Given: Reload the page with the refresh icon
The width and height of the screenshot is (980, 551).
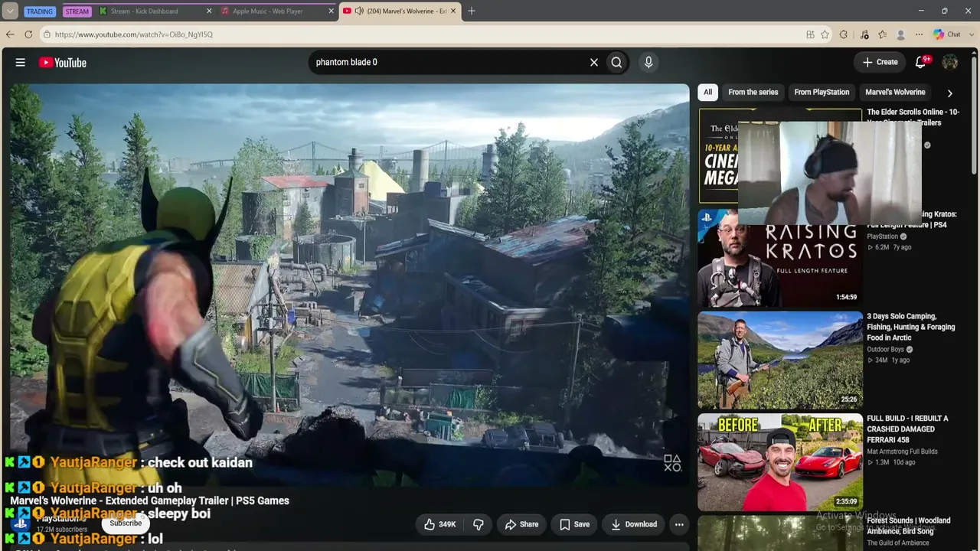Looking at the screenshot, I should 28,34.
